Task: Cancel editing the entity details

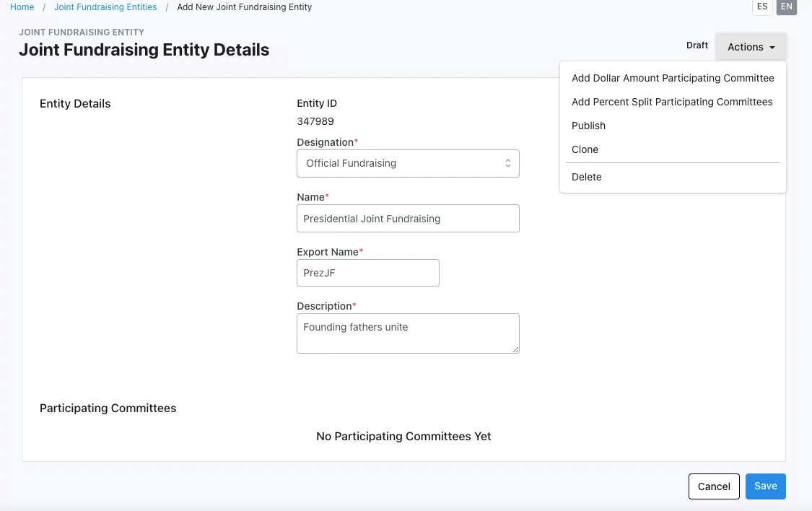Action: click(x=714, y=486)
